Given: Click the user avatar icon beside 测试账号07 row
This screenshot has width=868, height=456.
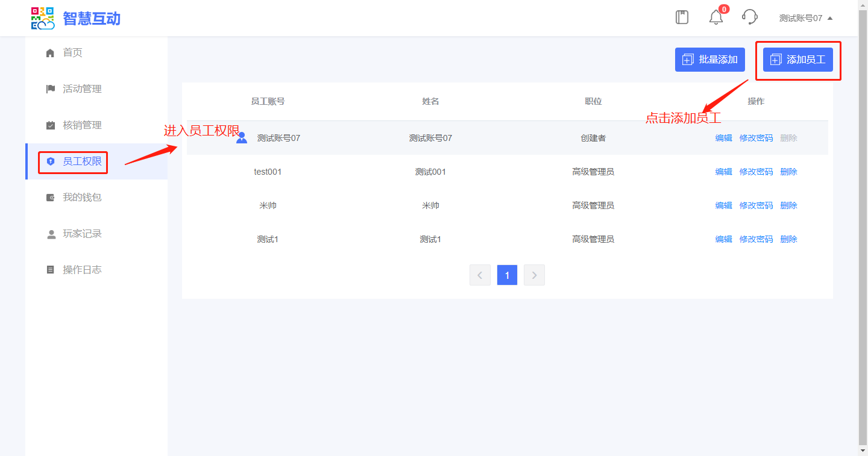Looking at the screenshot, I should (242, 138).
